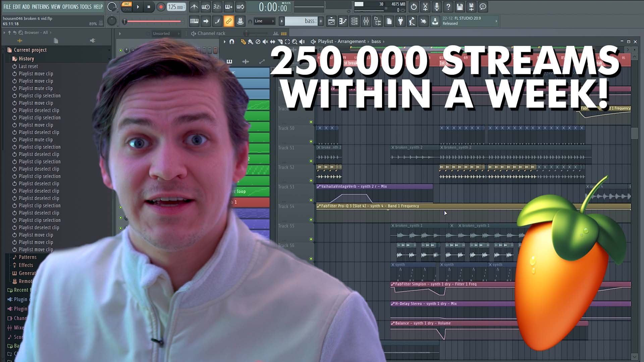Toggle the Track 51 mute LED
This screenshot has width=644, height=362.
click(x=311, y=161)
